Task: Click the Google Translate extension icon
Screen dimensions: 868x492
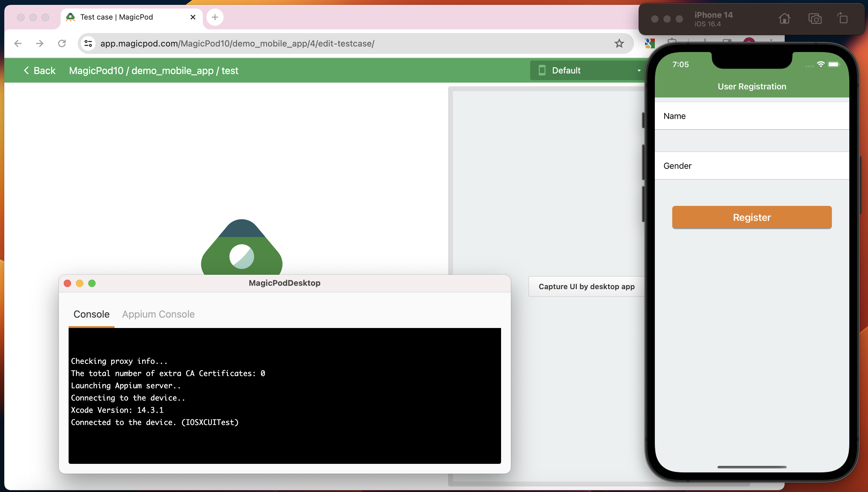Action: [x=650, y=43]
